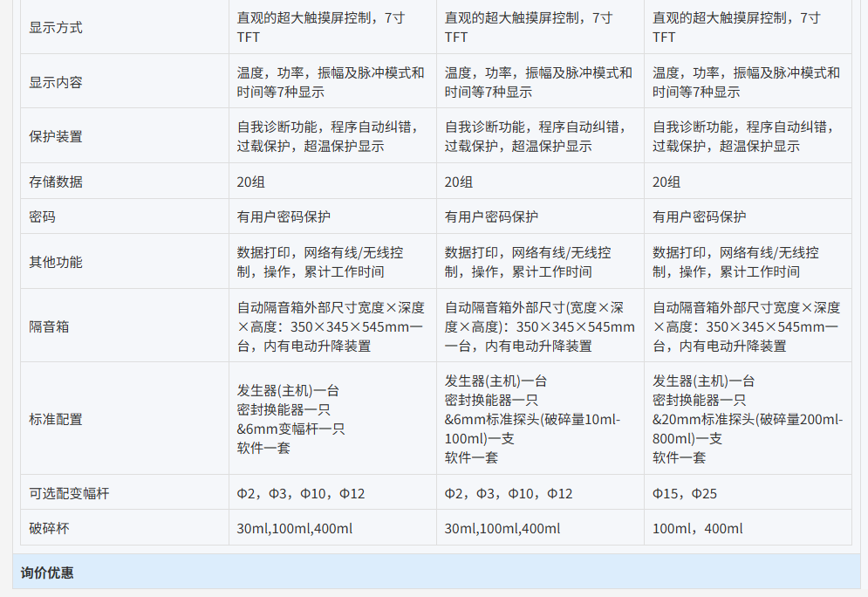The image size is (868, 597).
Task: Click the cell with &20mm标准探头 configuration
Action: tap(747, 419)
